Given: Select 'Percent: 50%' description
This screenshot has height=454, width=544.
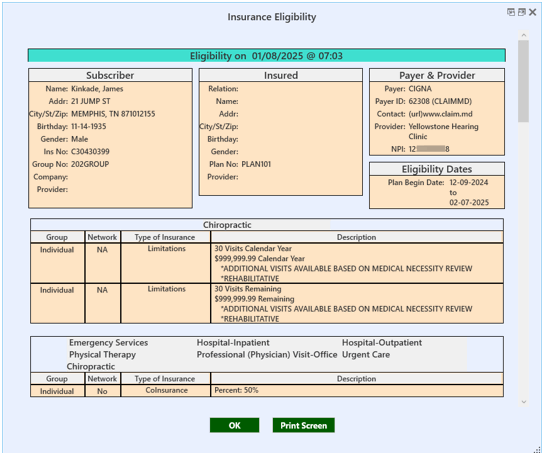Looking at the screenshot, I should [236, 390].
